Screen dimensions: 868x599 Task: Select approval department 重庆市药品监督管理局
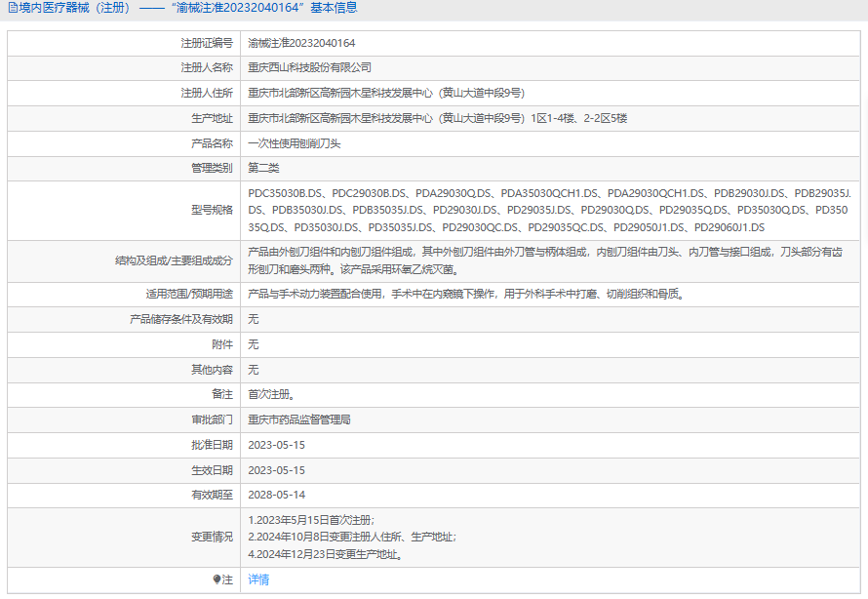coord(299,419)
